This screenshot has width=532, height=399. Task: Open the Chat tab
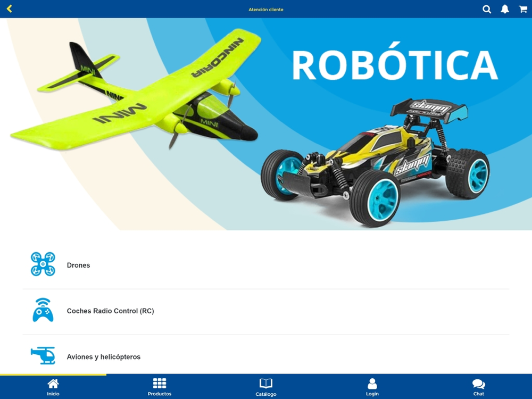pyautogui.click(x=478, y=387)
